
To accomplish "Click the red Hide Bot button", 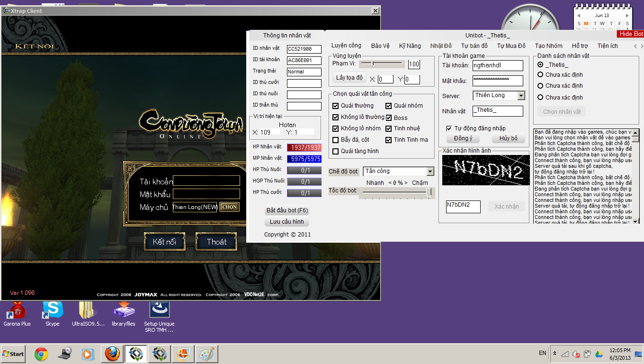I will coord(631,34).
